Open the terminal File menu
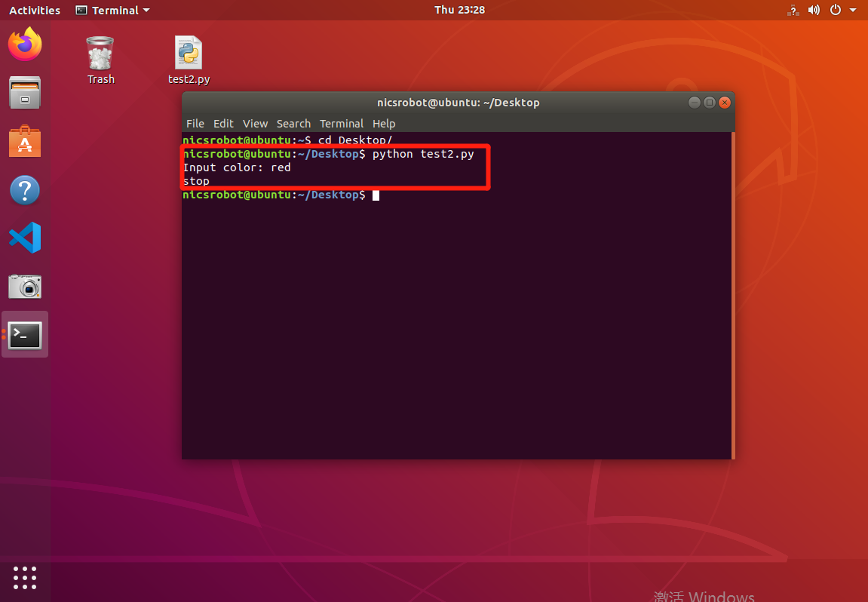 tap(195, 124)
